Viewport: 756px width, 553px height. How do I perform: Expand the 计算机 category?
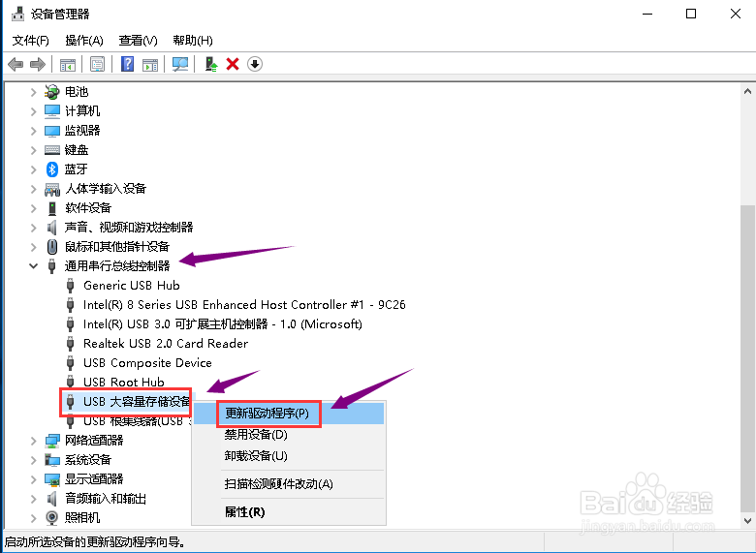tap(33, 111)
